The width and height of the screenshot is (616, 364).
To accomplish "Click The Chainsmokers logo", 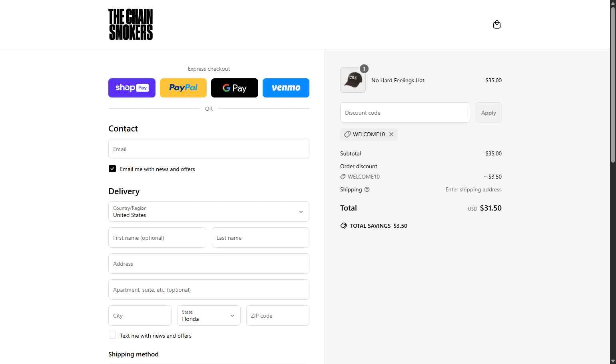I will tap(131, 24).
